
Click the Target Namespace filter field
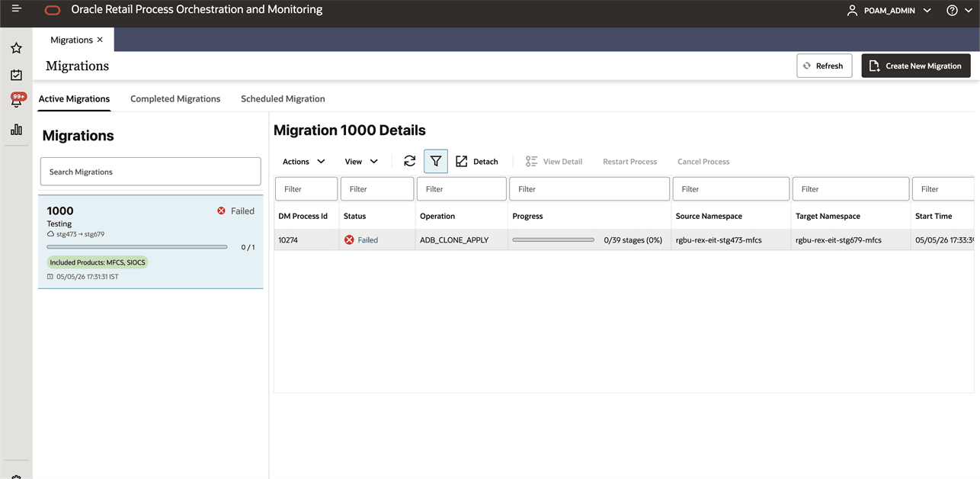tap(851, 188)
